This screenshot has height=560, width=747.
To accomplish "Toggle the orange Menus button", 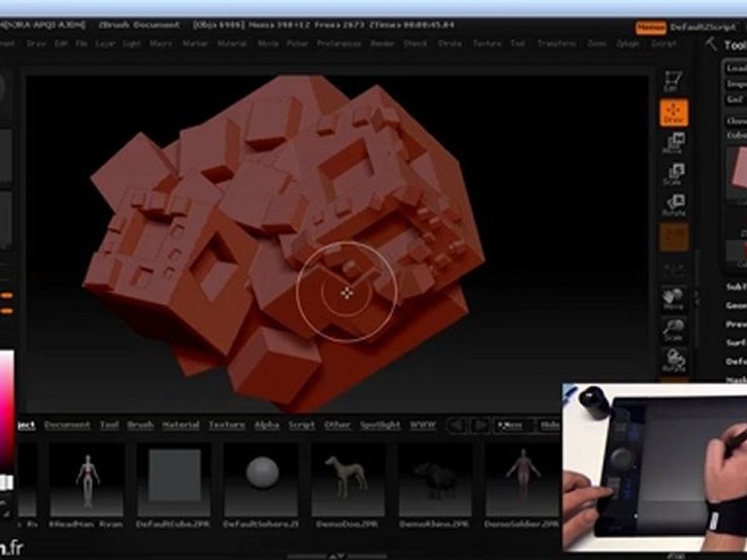I will [651, 28].
